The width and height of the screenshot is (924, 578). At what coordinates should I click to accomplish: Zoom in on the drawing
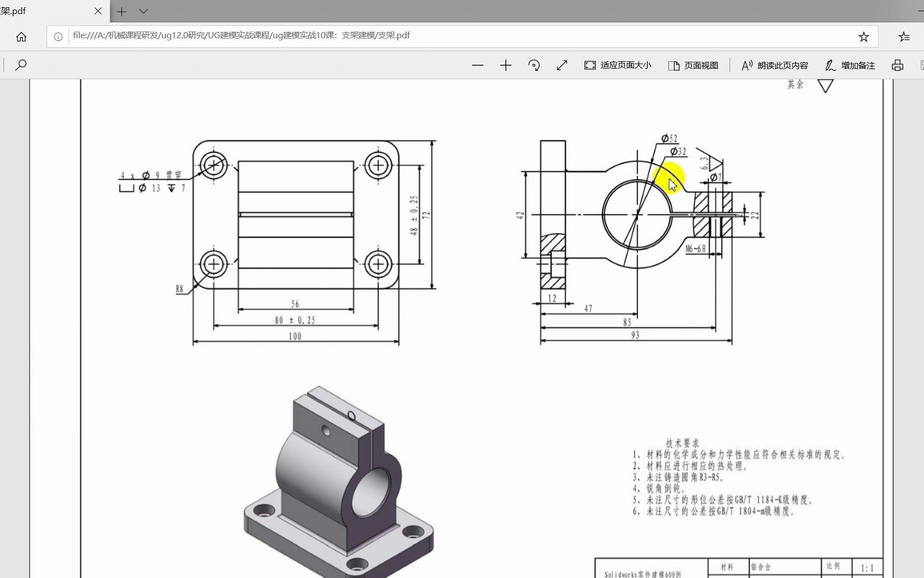click(505, 65)
